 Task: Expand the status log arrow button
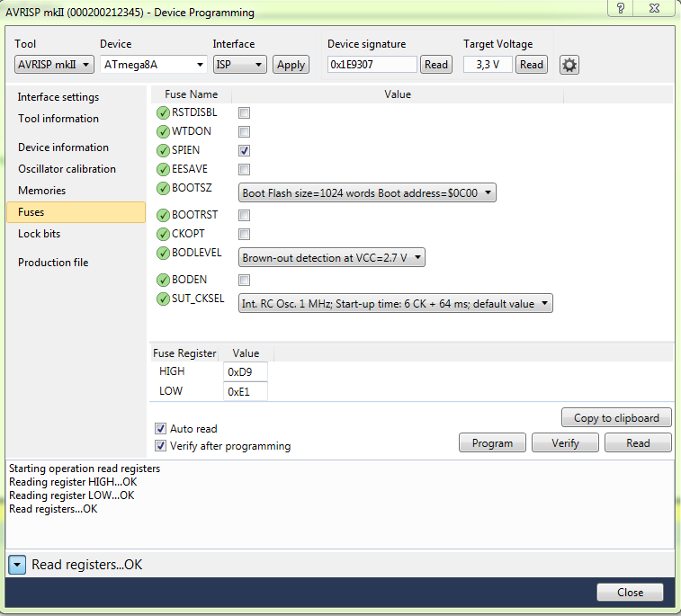(17, 565)
